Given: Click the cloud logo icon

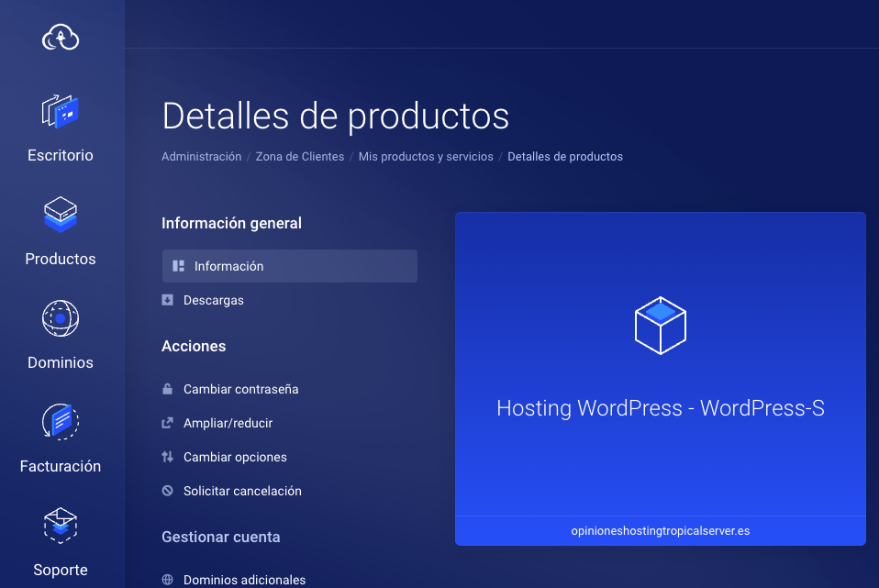Looking at the screenshot, I should (x=61, y=38).
